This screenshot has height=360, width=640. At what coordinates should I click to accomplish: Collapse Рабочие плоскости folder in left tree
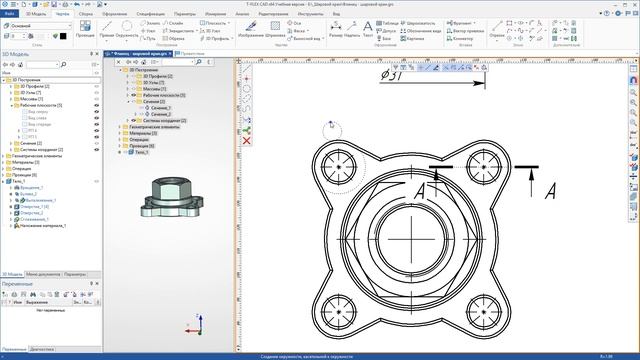[11, 105]
